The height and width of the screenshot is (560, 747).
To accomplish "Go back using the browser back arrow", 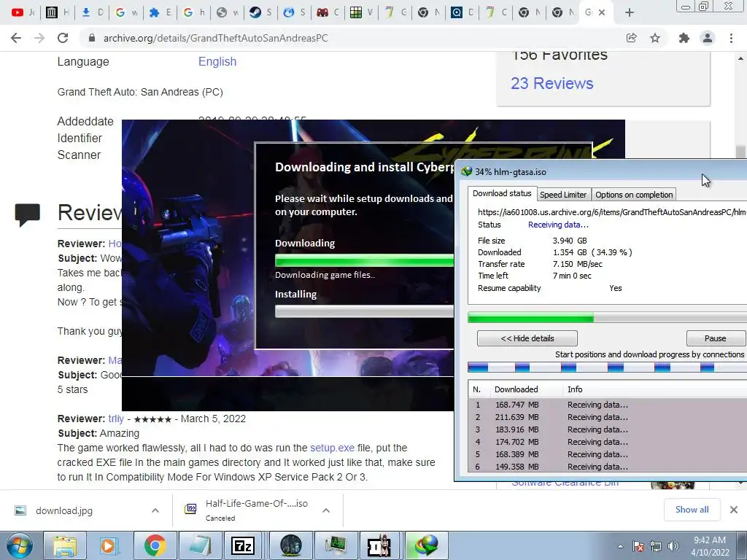I will click(x=16, y=38).
